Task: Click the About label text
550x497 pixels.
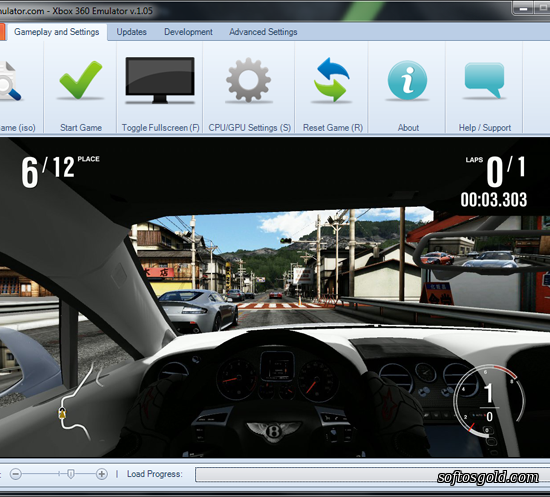Action: click(x=408, y=128)
